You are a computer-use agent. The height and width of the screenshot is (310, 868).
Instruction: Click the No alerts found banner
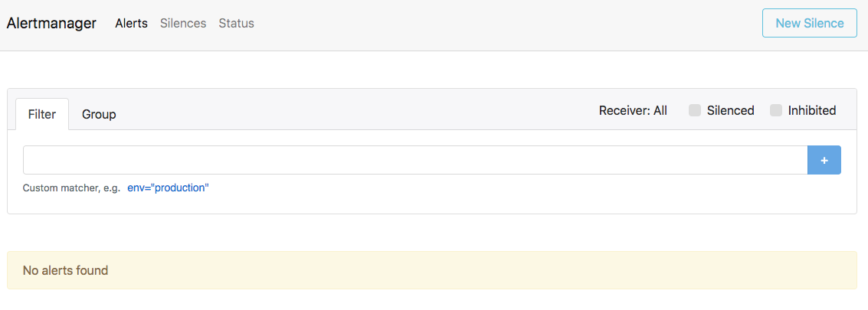coord(431,270)
